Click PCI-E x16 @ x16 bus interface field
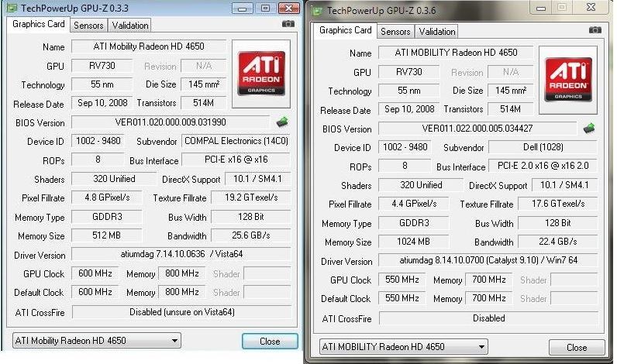The image size is (617, 364). 236,160
